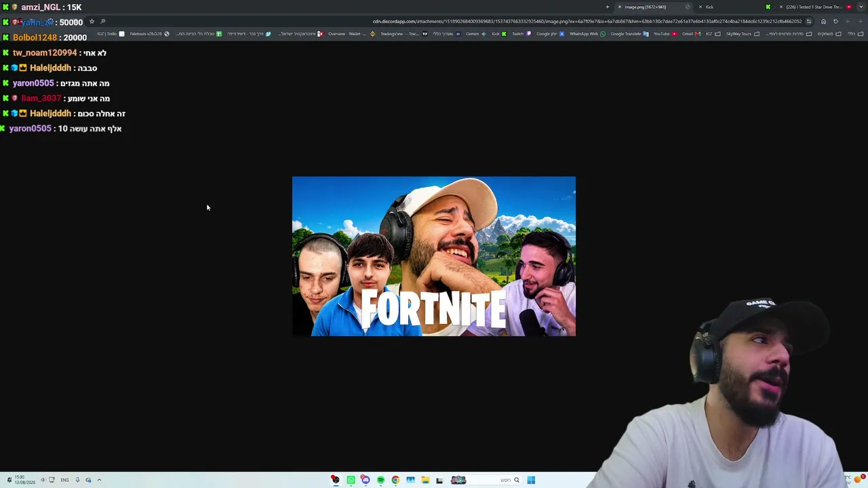Open the Paletools v26.0.28 bookmark
This screenshot has height=488, width=868.
click(149, 34)
